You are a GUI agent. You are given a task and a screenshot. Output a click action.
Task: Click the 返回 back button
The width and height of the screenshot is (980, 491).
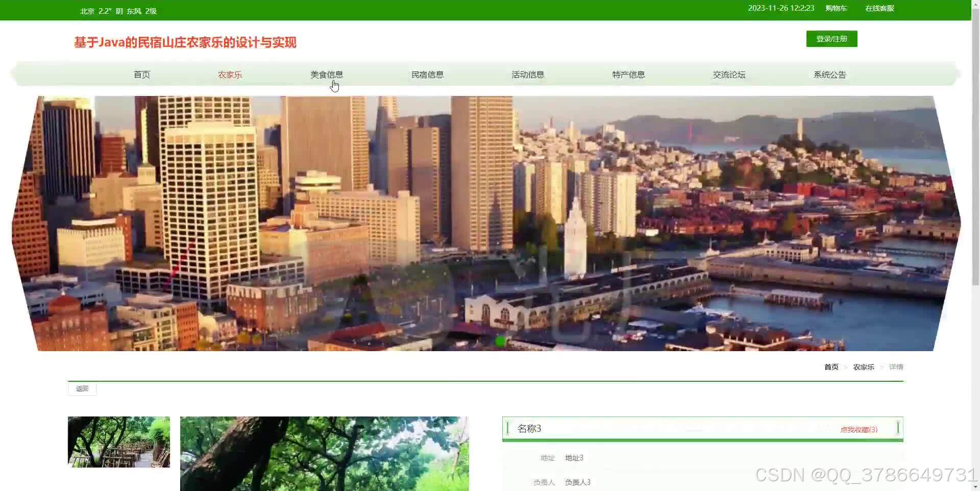[x=82, y=388]
